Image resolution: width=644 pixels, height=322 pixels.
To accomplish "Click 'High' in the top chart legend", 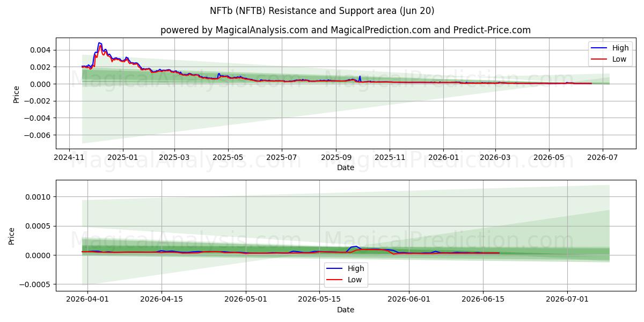I will pyautogui.click(x=620, y=48).
